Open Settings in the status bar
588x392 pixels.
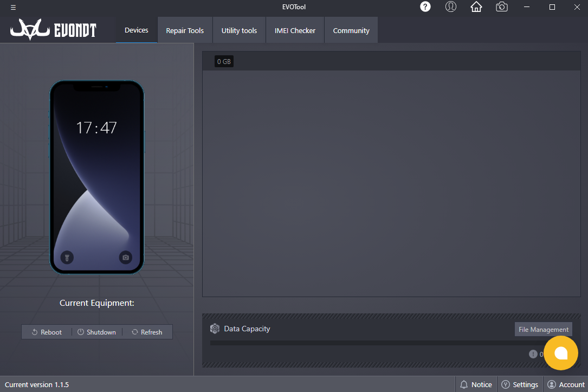tap(520, 384)
